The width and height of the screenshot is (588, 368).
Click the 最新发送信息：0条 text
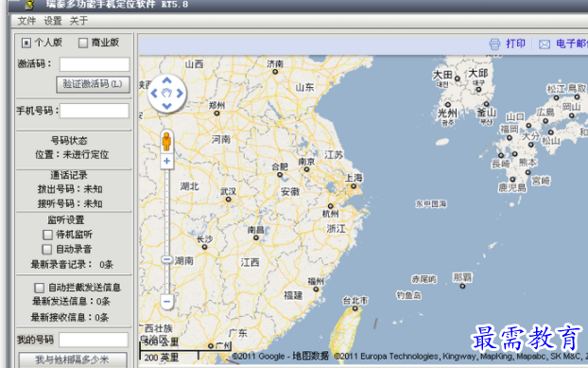71,301
